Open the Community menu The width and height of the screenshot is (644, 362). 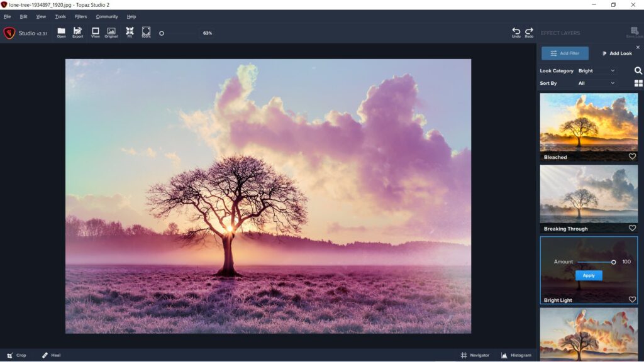tap(107, 17)
